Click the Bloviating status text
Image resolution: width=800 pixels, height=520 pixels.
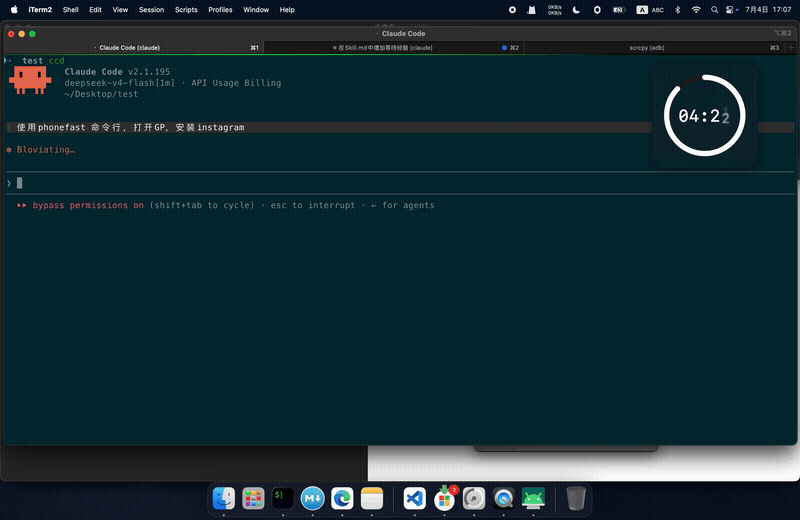(45, 150)
